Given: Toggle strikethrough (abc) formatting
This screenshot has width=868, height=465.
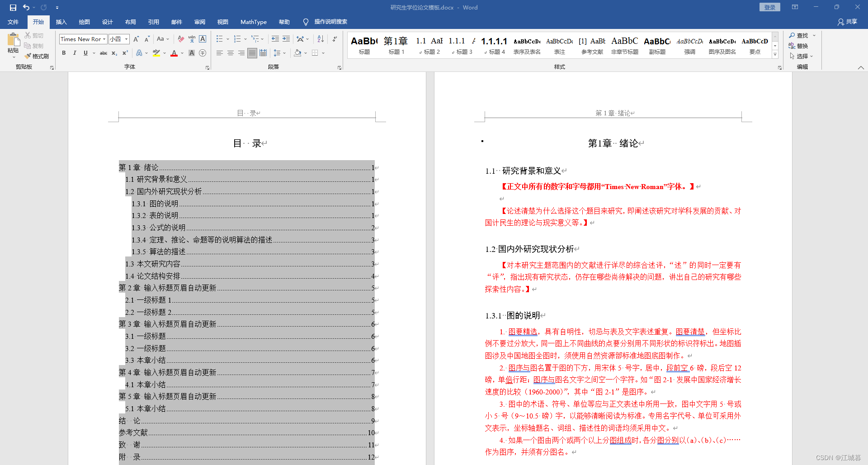Looking at the screenshot, I should tap(104, 53).
